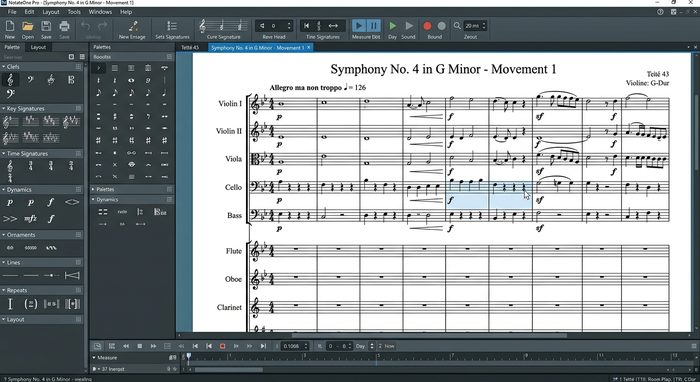Expand the Layout section in the left palette
700x382 pixels.
pyautogui.click(x=4, y=320)
